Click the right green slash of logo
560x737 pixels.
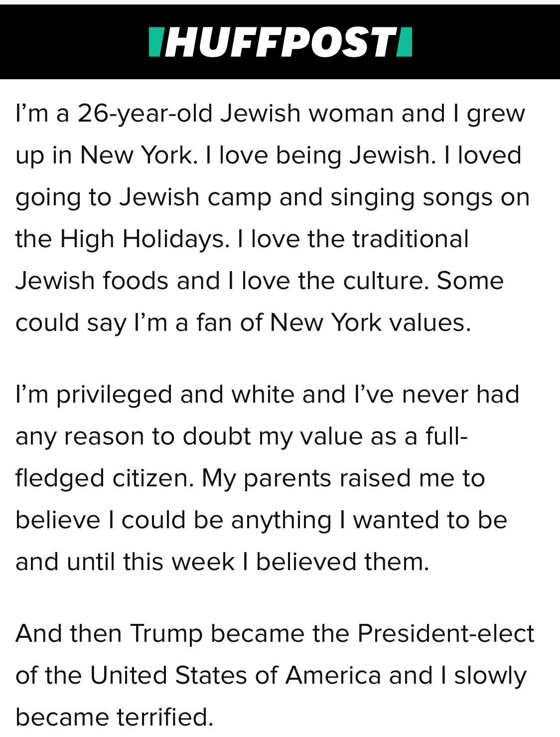(x=405, y=42)
